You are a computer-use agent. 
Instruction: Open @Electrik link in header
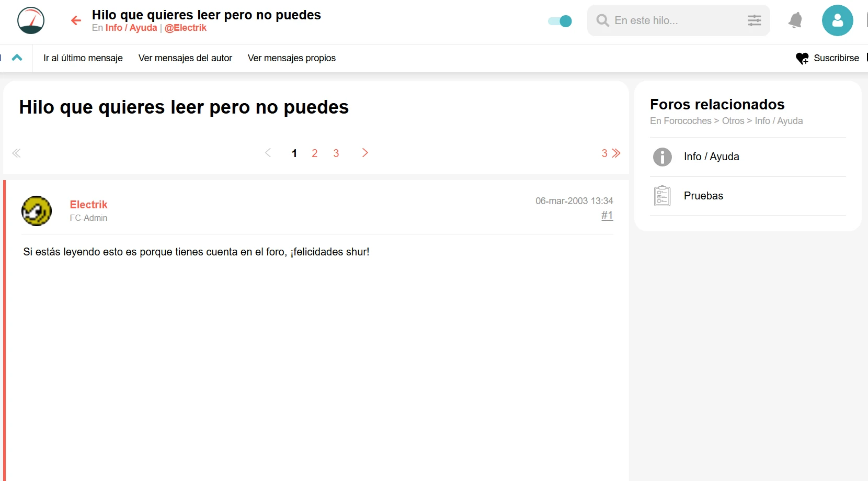(186, 28)
